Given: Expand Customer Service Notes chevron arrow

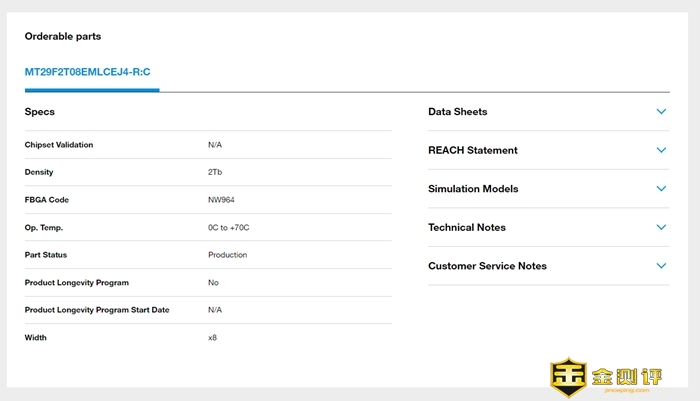Looking at the screenshot, I should [661, 266].
